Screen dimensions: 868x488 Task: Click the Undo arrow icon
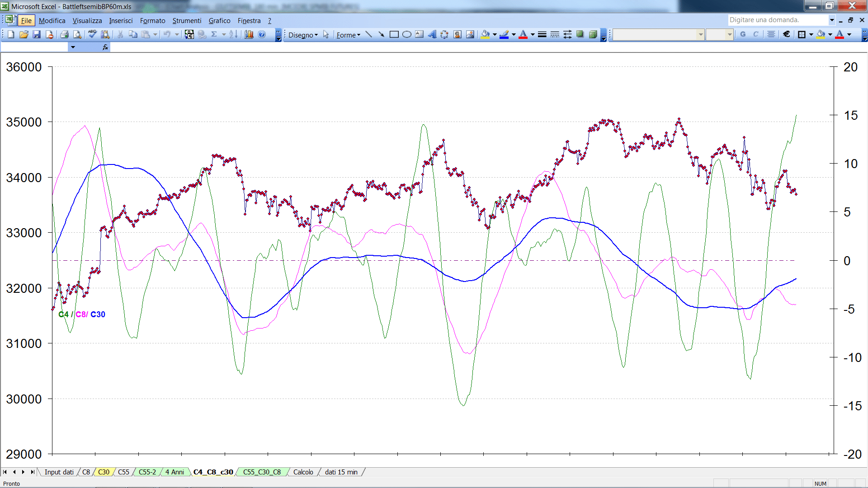click(x=167, y=34)
